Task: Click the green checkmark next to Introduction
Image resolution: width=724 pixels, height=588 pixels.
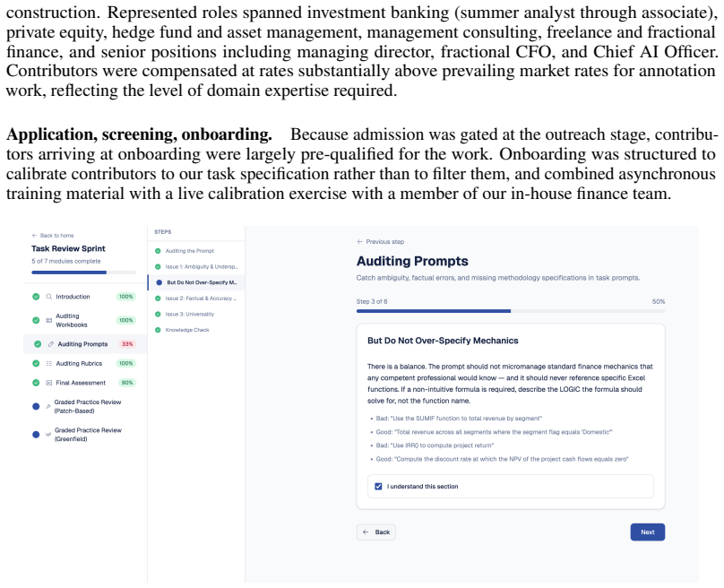Action: (x=36, y=297)
